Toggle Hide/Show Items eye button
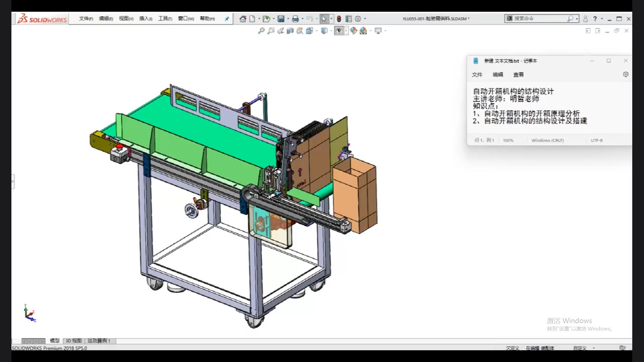The height and width of the screenshot is (362, 644). (x=339, y=31)
